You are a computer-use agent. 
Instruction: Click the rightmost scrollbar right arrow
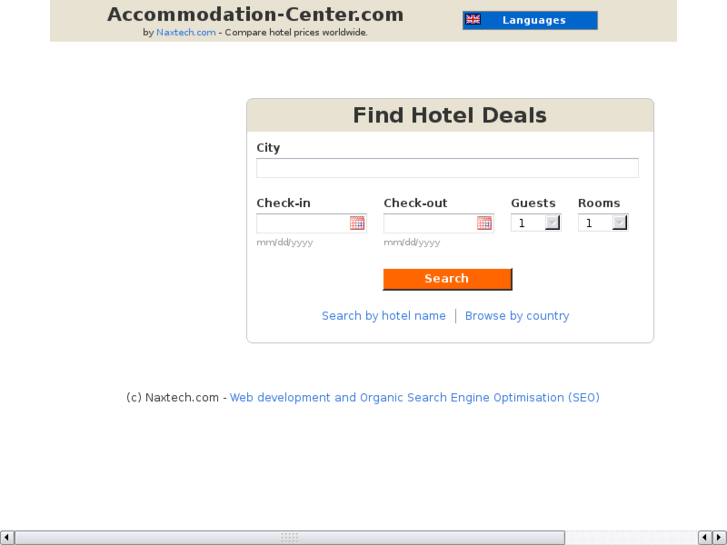coord(719,538)
